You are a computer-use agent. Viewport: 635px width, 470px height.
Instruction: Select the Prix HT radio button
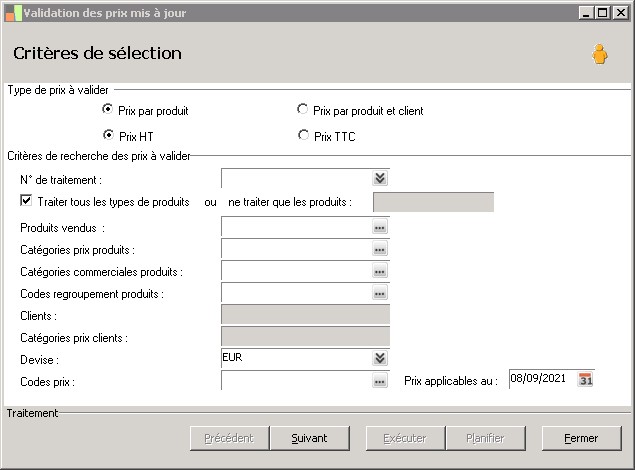click(108, 136)
